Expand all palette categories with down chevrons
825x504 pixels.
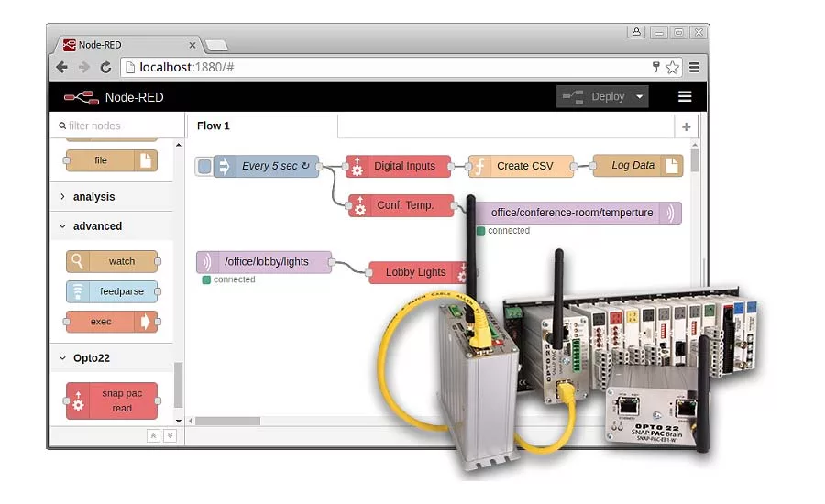point(170,435)
